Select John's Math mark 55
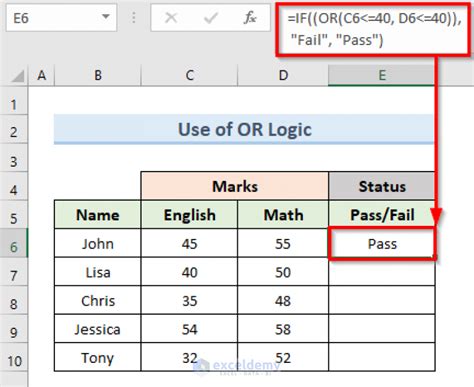 click(283, 243)
